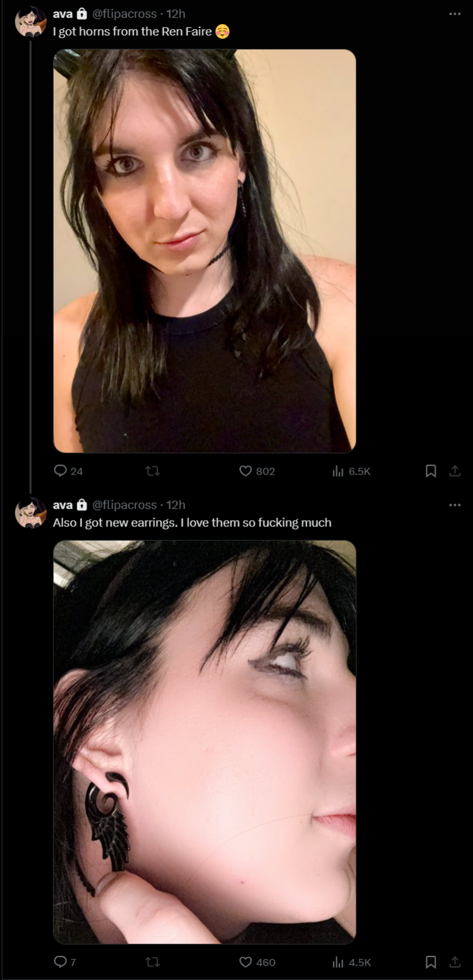Image resolution: width=473 pixels, height=980 pixels.
Task: Open ava's avatar on second tweet
Action: 30,512
